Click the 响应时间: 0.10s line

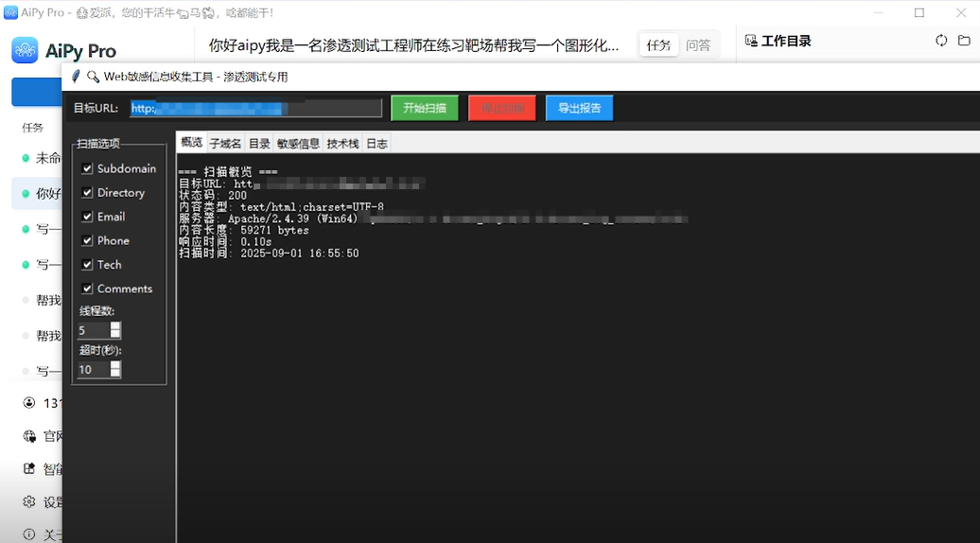click(x=225, y=242)
